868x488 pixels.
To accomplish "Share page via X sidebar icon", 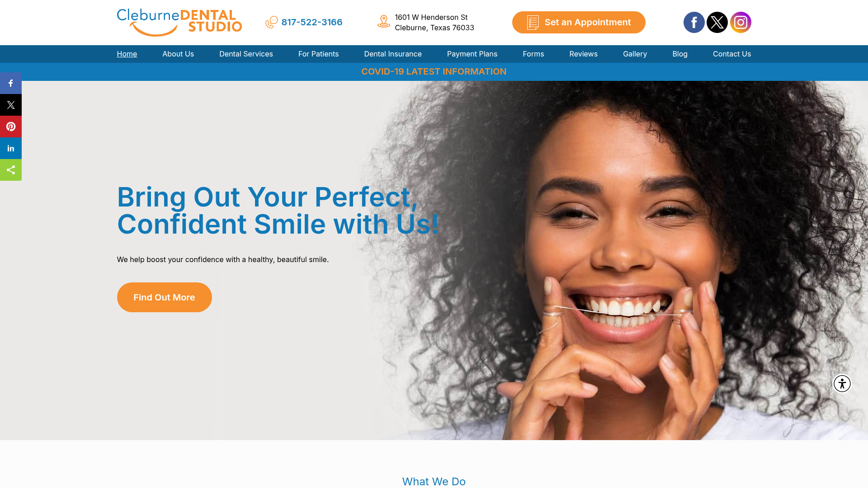I will tap(11, 105).
